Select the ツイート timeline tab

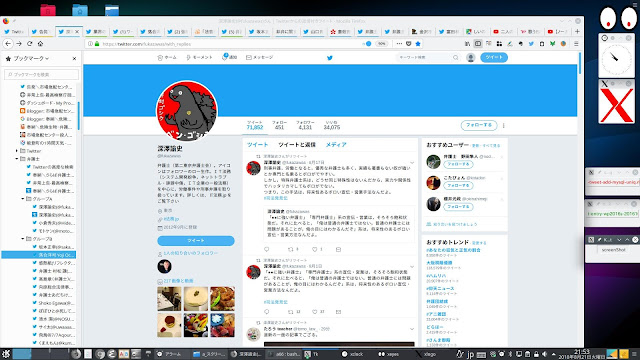coord(257,144)
